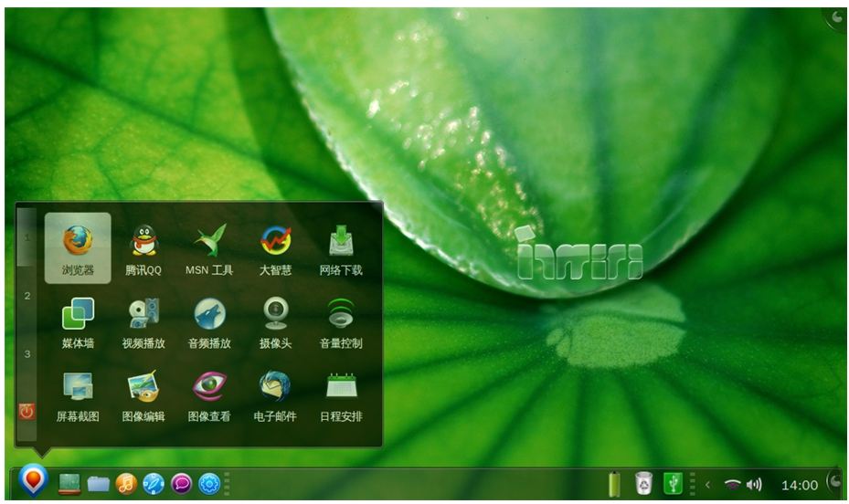Open 音量控制 volume control app
The image size is (849, 504).
coord(341,323)
